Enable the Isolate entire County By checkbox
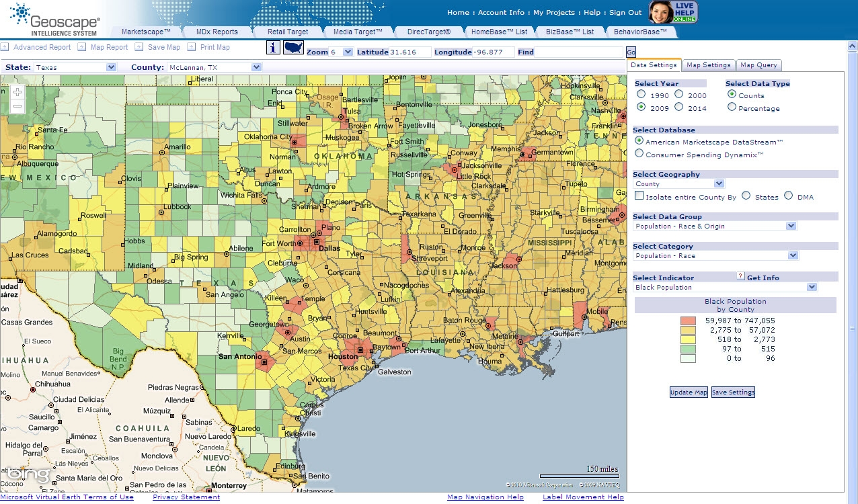 (639, 196)
